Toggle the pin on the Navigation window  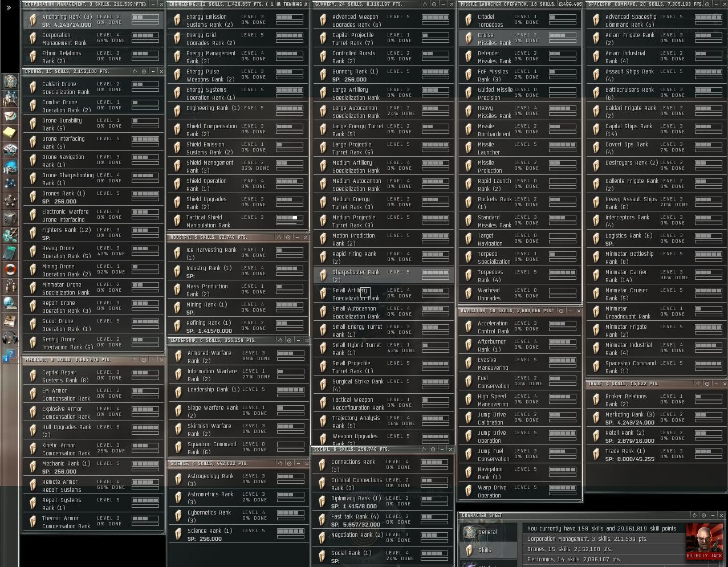coord(552,311)
